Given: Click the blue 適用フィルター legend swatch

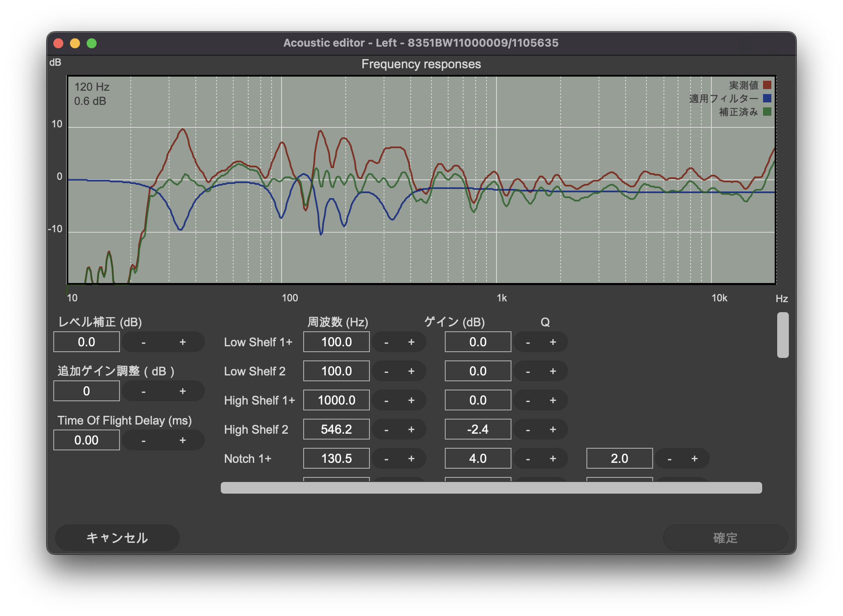Looking at the screenshot, I should click(x=767, y=99).
